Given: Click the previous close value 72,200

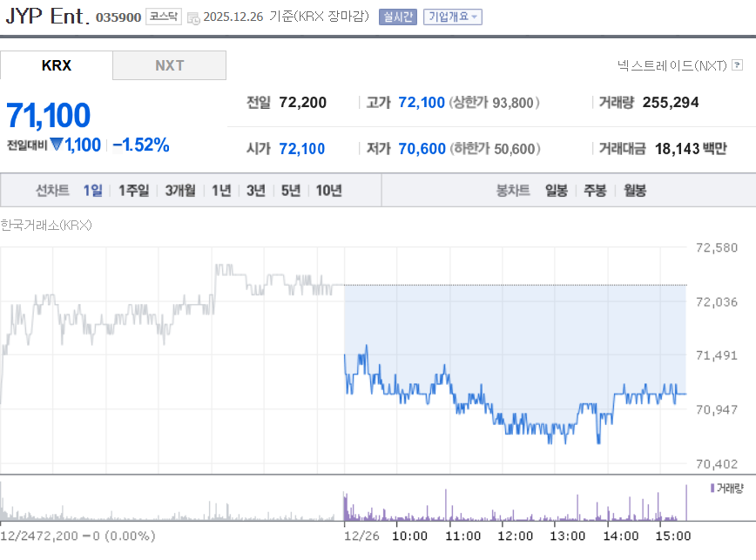Looking at the screenshot, I should click(303, 102).
